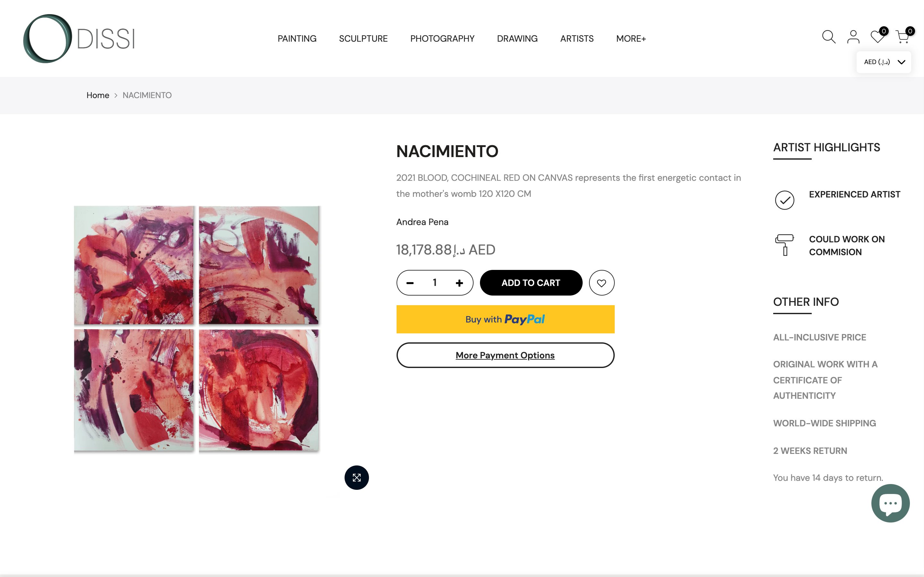
Task: Add NACIMIENTO to wishlist heart button
Action: coord(601,283)
